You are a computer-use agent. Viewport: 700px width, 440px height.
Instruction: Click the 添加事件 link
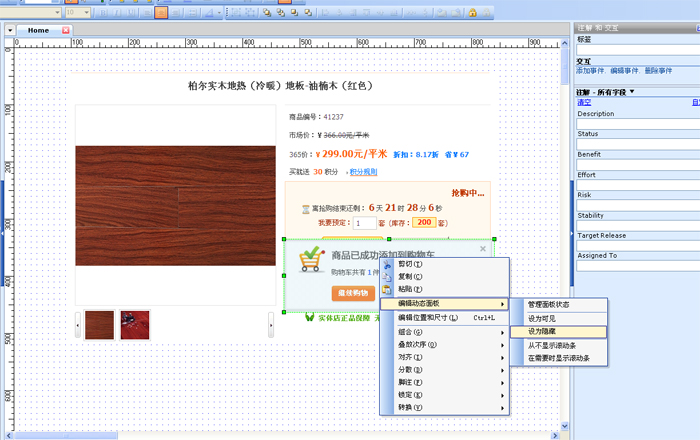(x=589, y=71)
